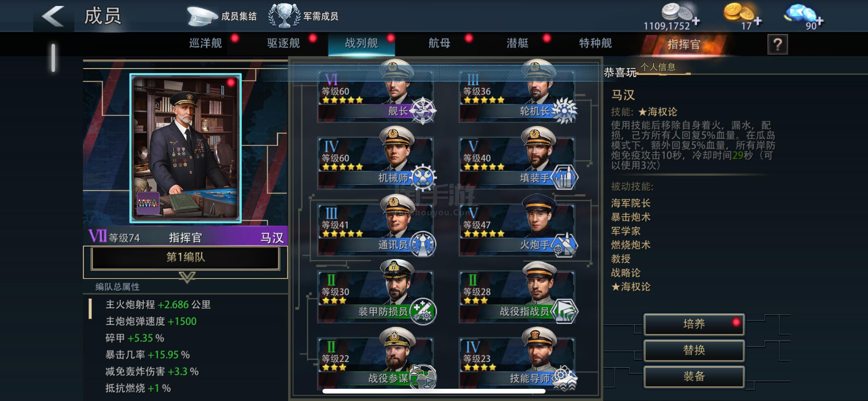Open the 军需成员 trophy icon
This screenshot has width=868, height=401.
tap(284, 16)
